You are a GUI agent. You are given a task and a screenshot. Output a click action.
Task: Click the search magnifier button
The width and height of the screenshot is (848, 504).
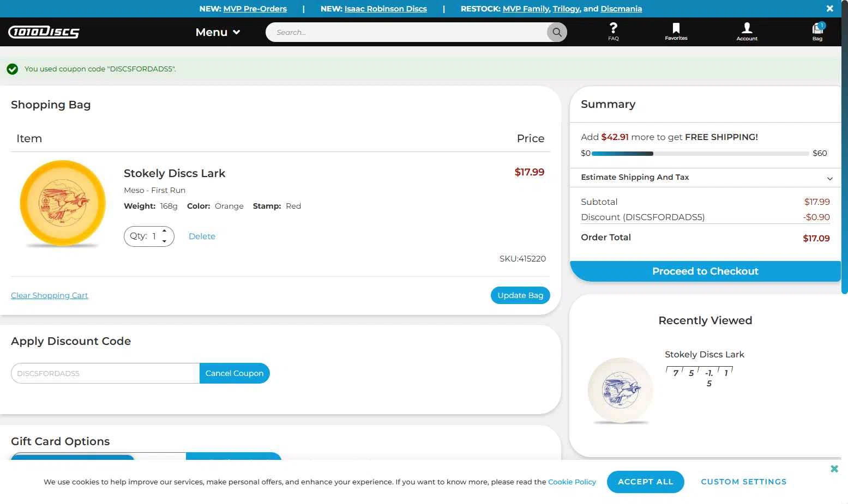point(557,32)
